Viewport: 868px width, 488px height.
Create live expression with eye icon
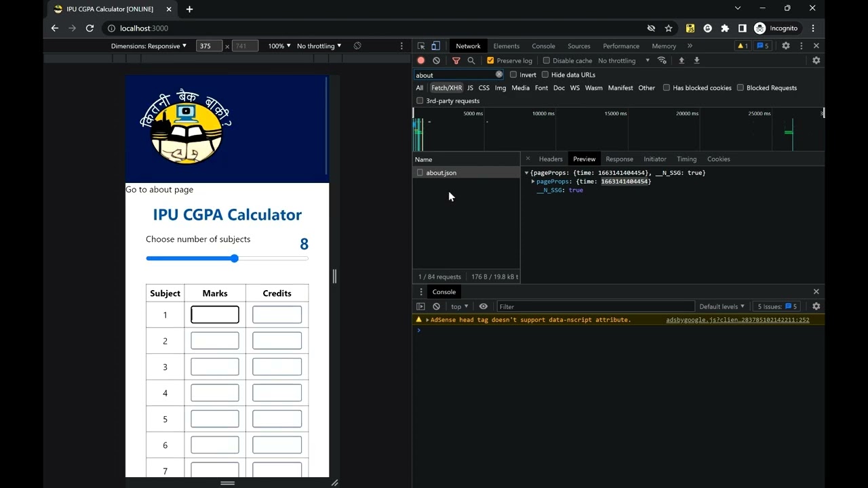click(484, 306)
